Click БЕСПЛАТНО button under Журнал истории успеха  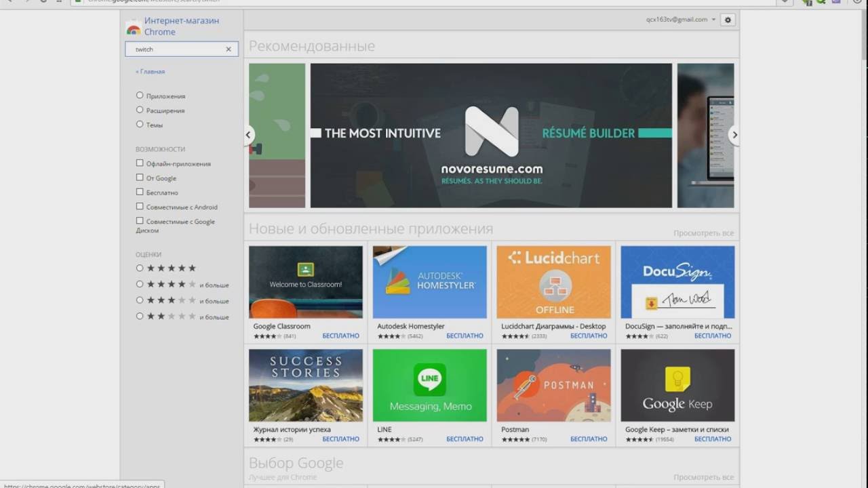coord(341,439)
